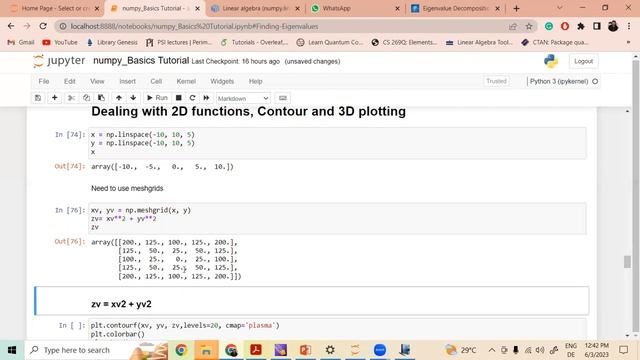
Task: Interrupt the kernel with stop icon
Action: pyautogui.click(x=178, y=98)
